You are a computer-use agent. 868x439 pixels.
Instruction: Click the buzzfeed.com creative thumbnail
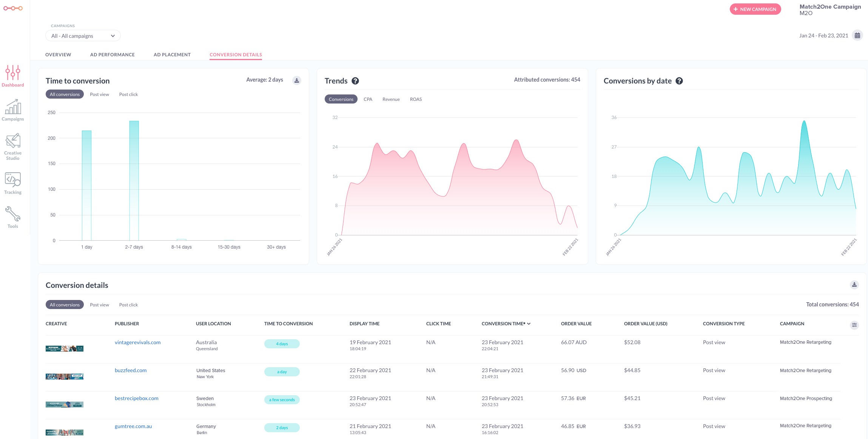click(65, 377)
